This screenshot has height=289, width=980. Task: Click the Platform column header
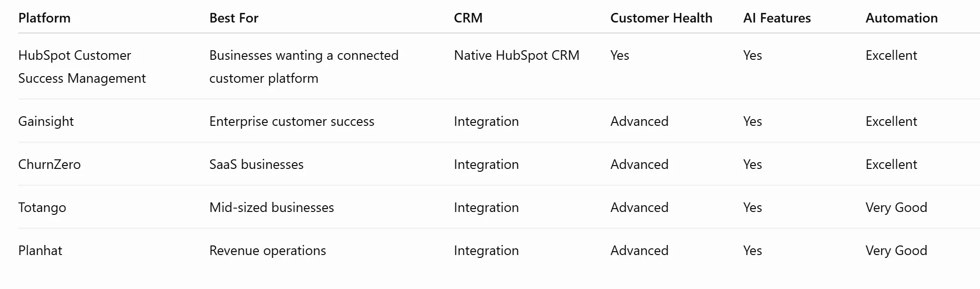(44, 18)
